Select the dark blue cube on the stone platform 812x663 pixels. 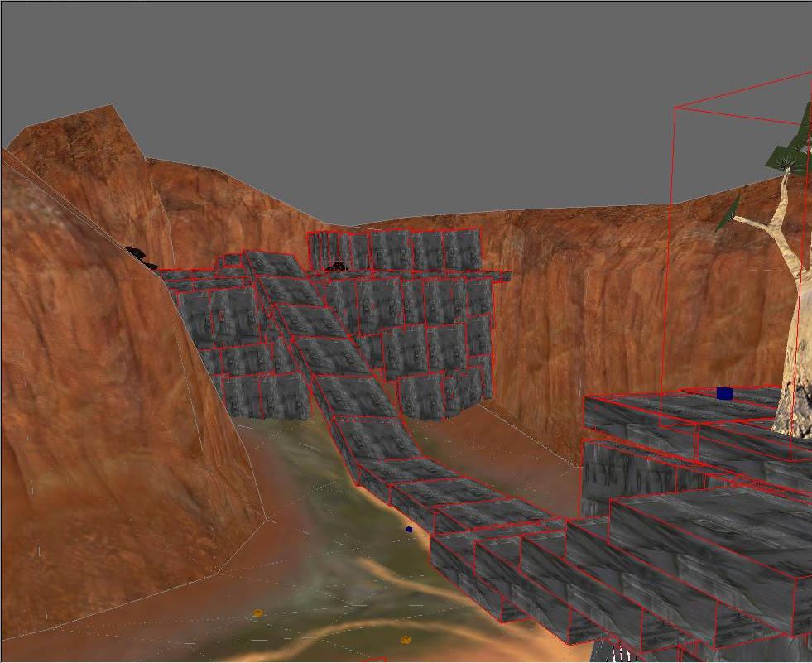[x=724, y=393]
